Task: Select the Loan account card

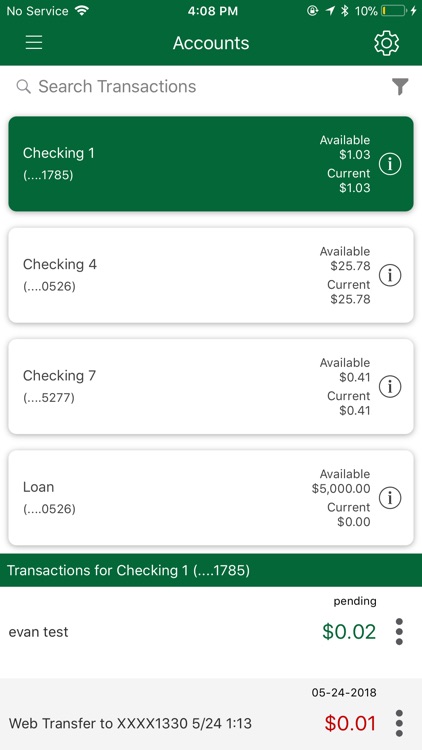Action: [211, 497]
